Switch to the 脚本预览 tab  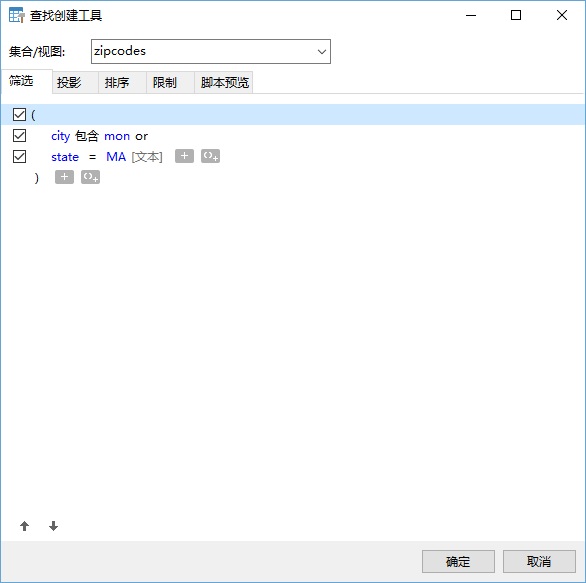(x=225, y=82)
